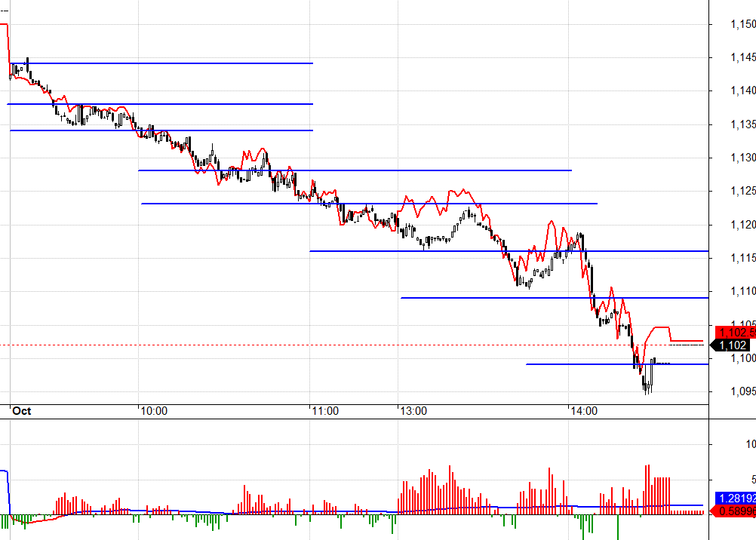Screen dimensions: 756x540
Task: Click the 10 label on indicator axis
Action: pyautogui.click(x=749, y=443)
